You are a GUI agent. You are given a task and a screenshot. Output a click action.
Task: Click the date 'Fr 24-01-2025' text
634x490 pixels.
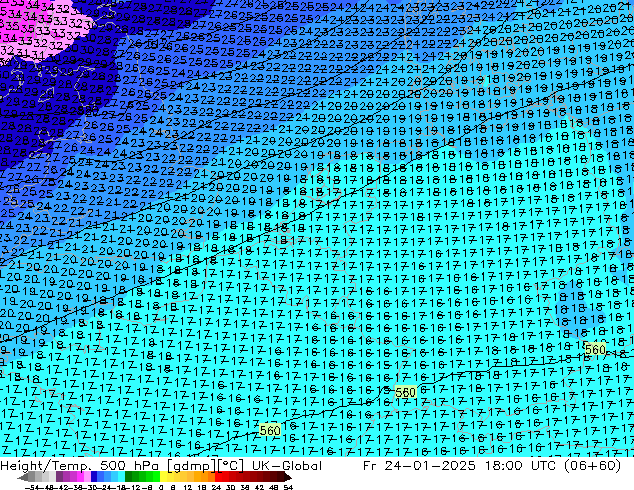[x=419, y=466]
